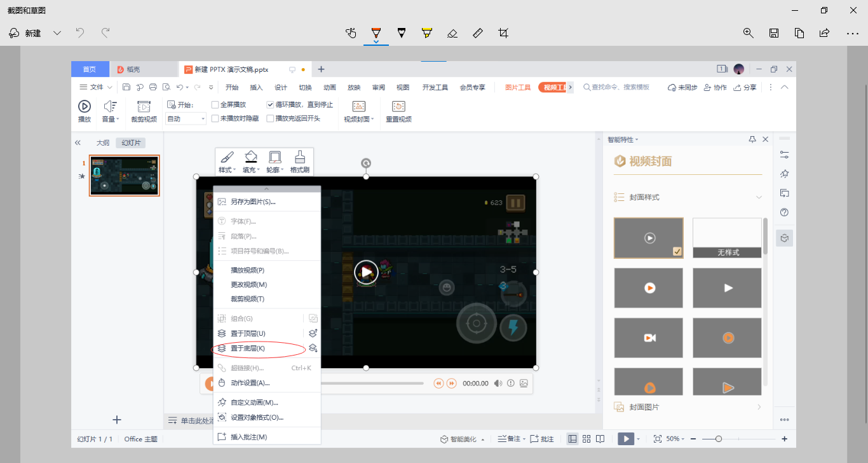Image resolution: width=868 pixels, height=463 pixels.
Task: Pin the 智能特性 panel
Action: click(x=752, y=139)
